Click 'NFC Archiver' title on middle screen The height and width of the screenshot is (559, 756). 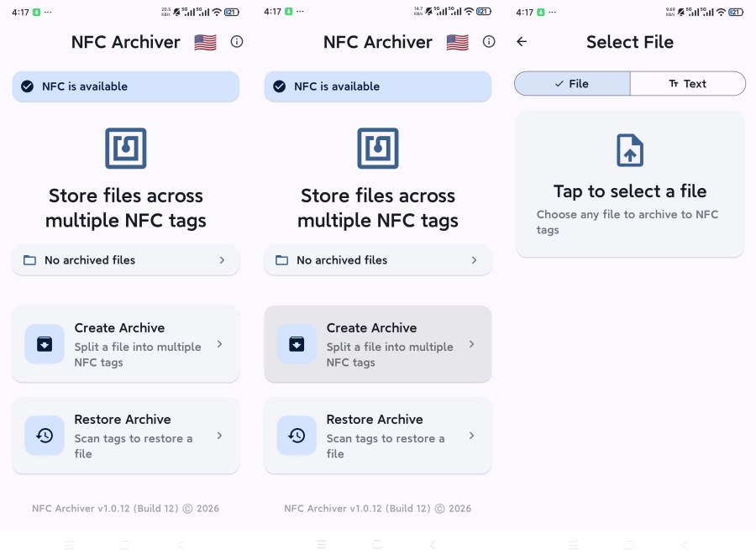(378, 43)
